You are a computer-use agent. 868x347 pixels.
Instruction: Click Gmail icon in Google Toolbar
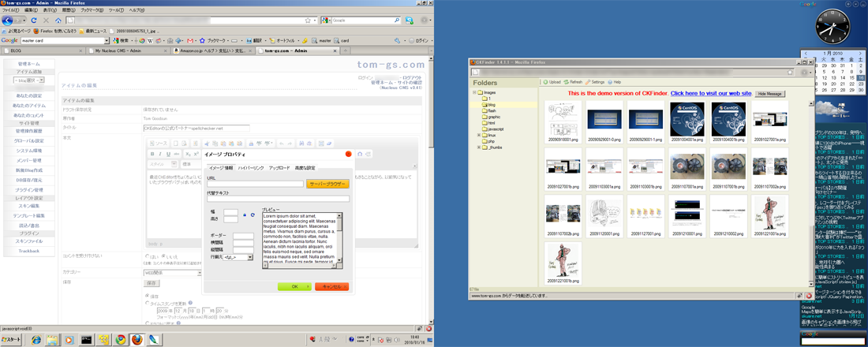pyautogui.click(x=190, y=40)
